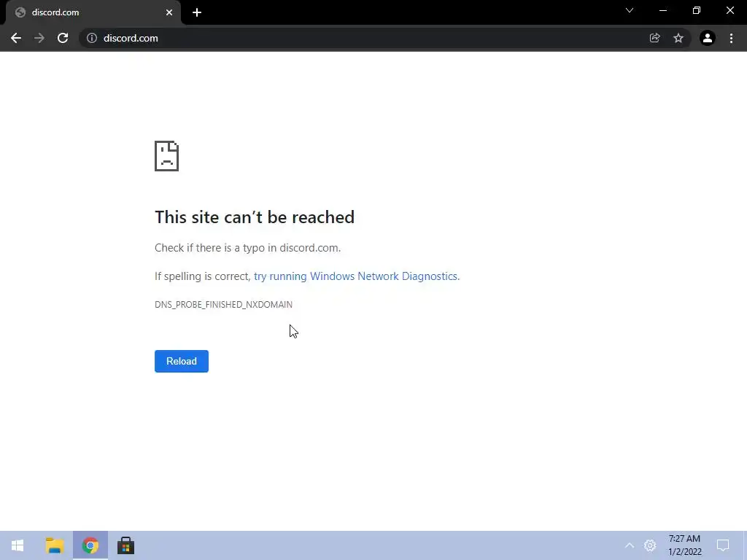Open Microsoft Store from the taskbar
The height and width of the screenshot is (560, 747).
point(125,545)
